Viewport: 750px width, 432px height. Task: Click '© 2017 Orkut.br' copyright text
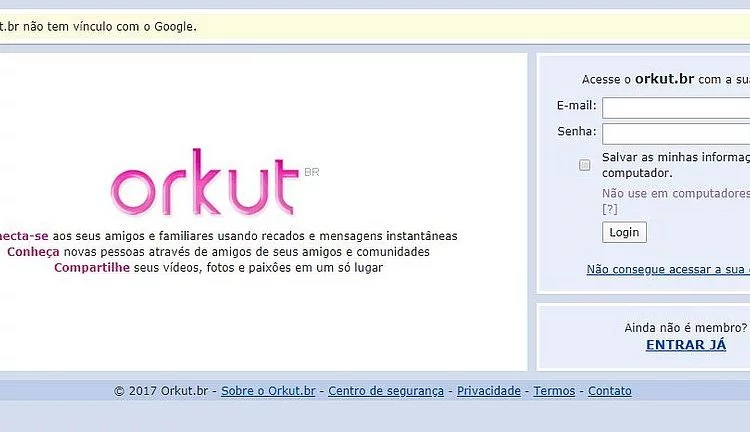[x=161, y=391]
